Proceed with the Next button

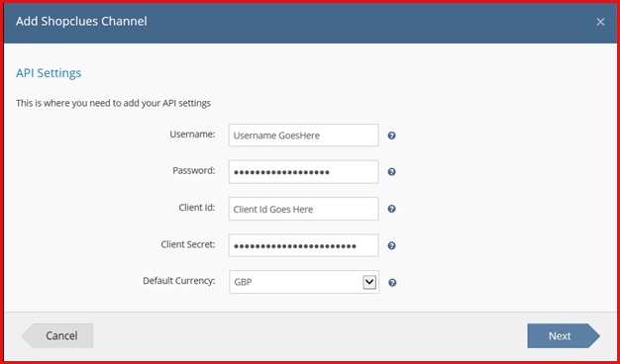tap(564, 335)
